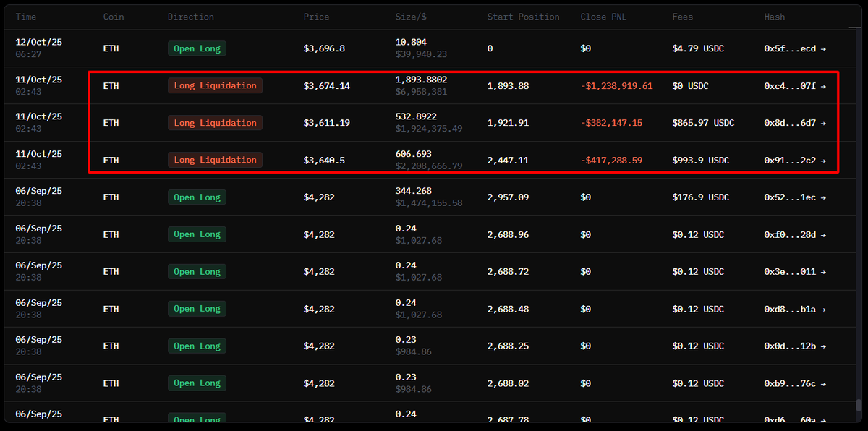868x431 pixels.
Task: Click the Coin column header
Action: point(114,17)
